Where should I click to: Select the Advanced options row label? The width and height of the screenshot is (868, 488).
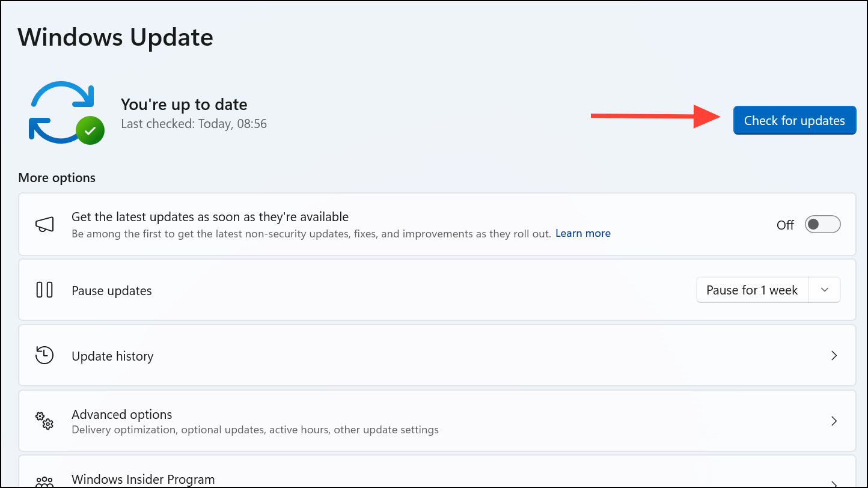[121, 414]
